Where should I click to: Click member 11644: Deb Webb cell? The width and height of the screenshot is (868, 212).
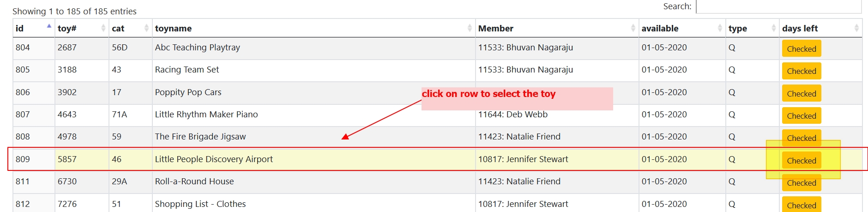pyautogui.click(x=512, y=115)
